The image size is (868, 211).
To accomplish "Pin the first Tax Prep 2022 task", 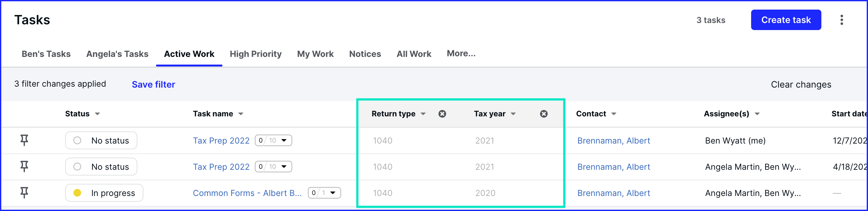I will [x=24, y=140].
